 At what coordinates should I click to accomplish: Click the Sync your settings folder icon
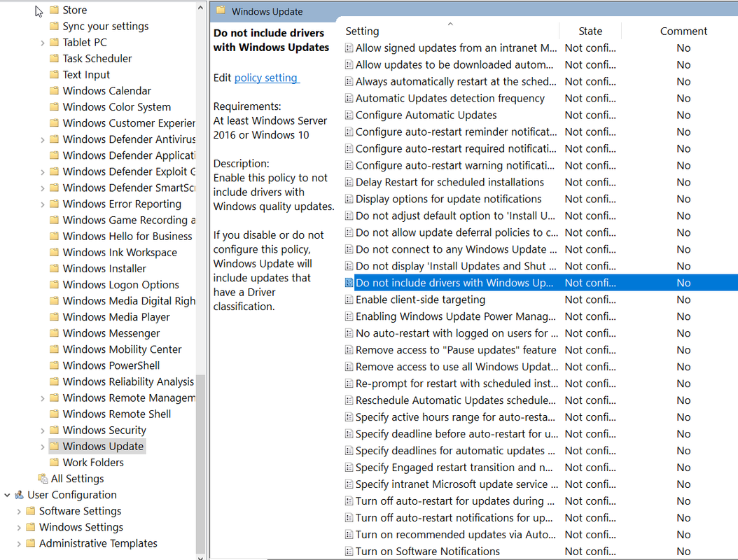(54, 26)
